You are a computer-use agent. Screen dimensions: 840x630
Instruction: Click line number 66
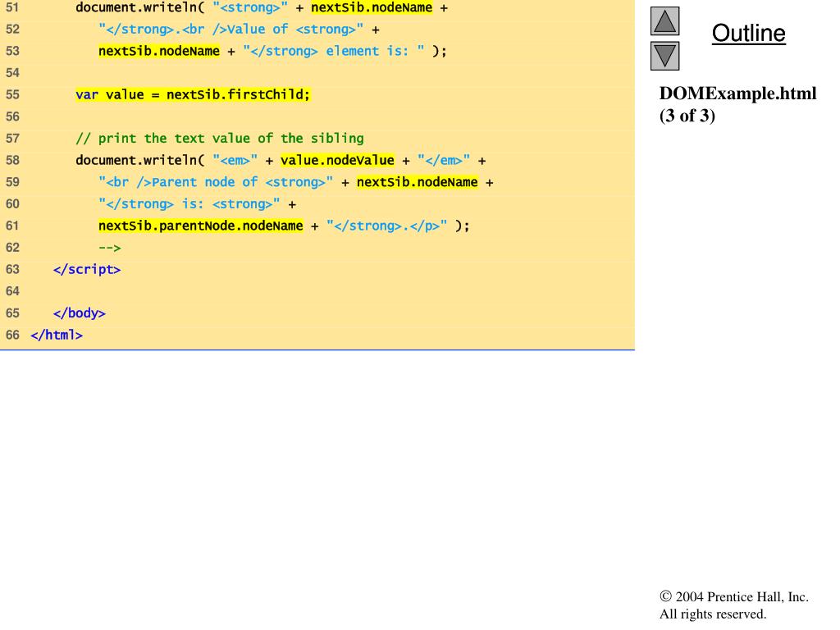click(12, 335)
